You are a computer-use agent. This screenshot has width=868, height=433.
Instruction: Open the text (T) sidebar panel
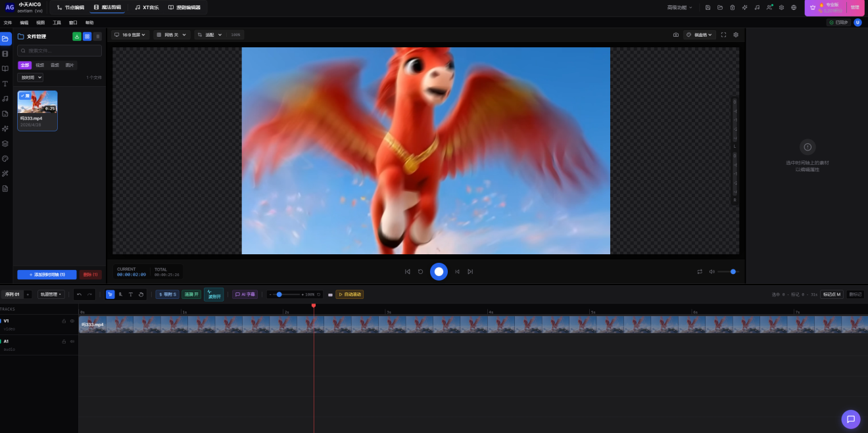point(5,83)
